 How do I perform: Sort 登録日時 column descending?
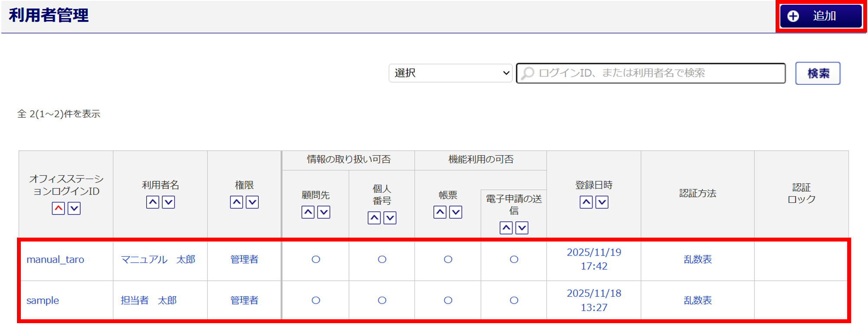click(x=602, y=202)
